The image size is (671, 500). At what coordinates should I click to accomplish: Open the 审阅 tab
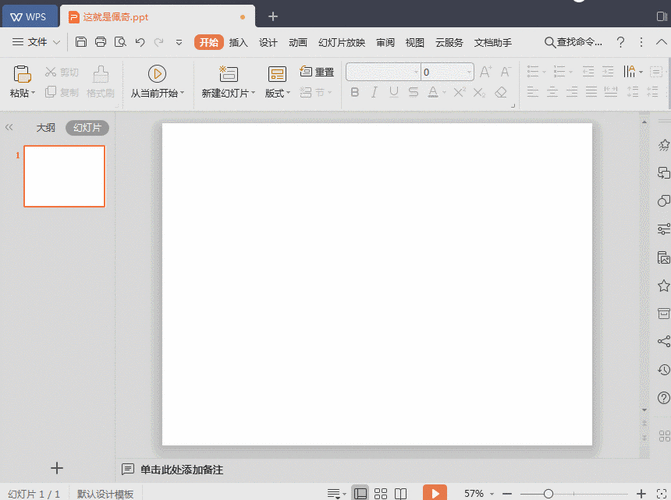point(385,42)
